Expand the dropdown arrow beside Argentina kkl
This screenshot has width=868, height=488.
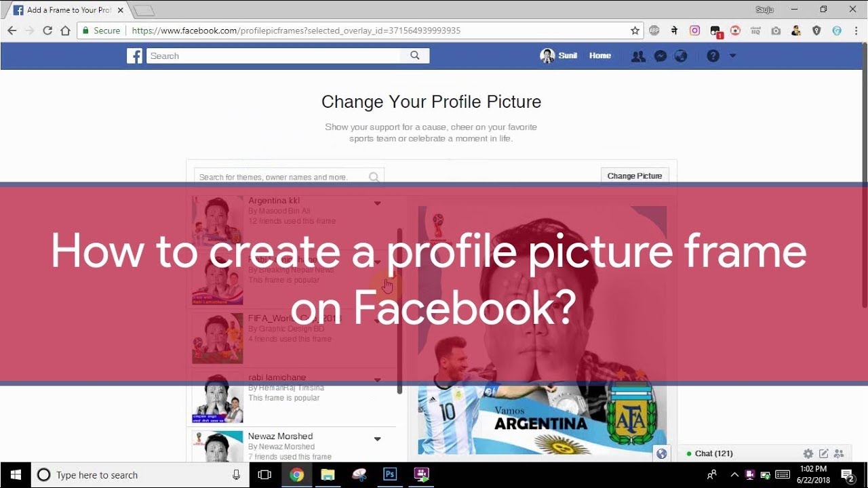pyautogui.click(x=378, y=203)
